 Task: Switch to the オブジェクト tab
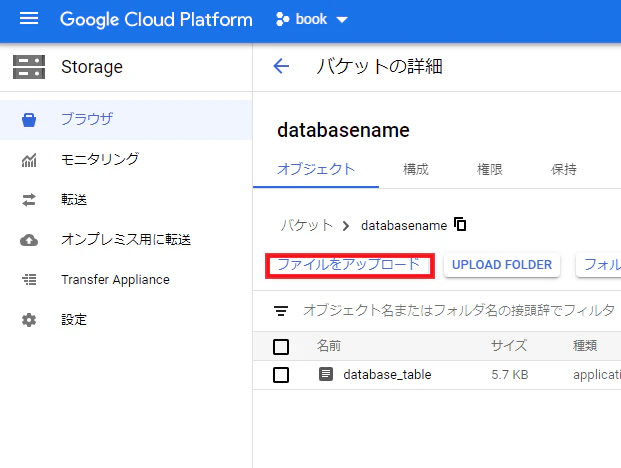click(x=316, y=169)
